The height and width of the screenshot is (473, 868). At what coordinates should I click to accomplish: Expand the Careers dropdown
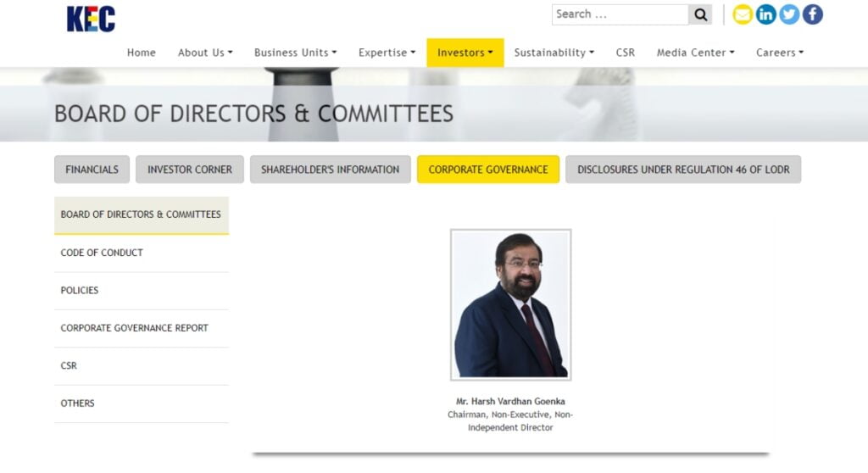point(780,53)
